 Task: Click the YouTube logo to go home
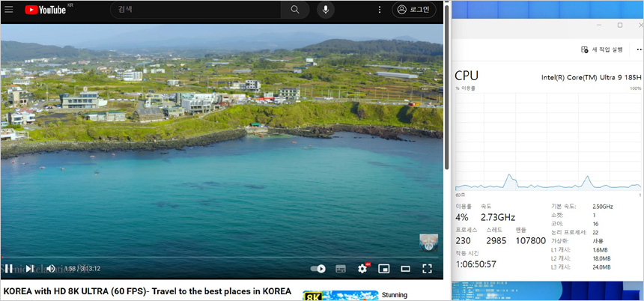45,10
